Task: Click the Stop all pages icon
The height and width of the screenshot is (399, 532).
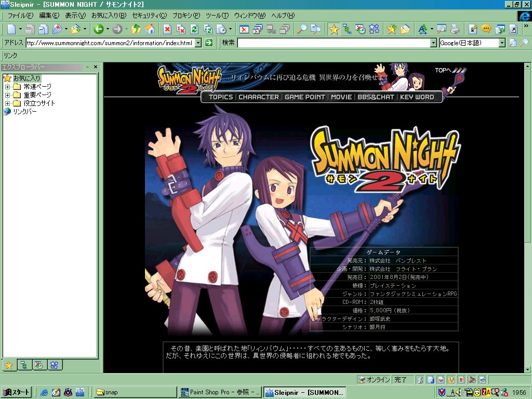Action: 181,29
